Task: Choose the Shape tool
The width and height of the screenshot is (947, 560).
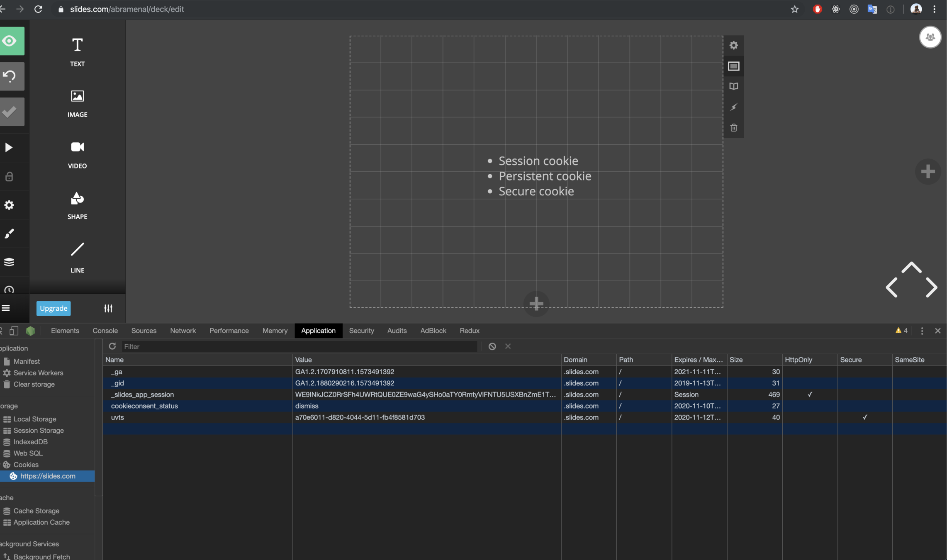Action: click(x=77, y=205)
